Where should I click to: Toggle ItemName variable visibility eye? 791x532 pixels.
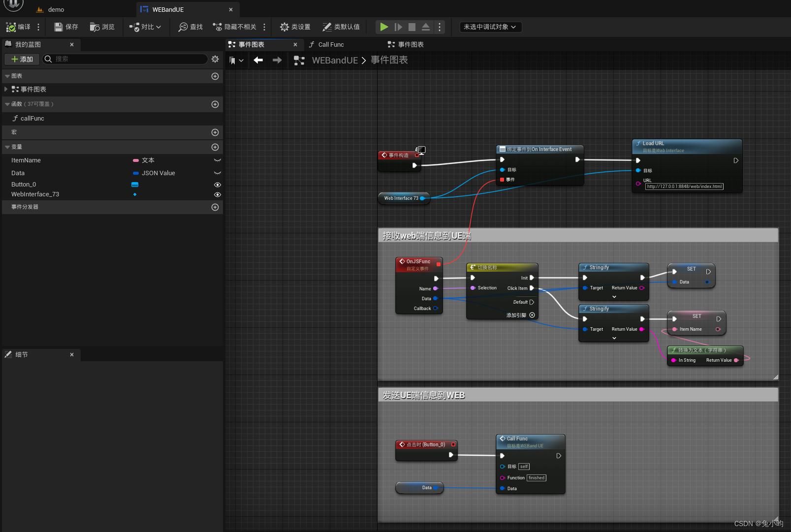(x=217, y=160)
